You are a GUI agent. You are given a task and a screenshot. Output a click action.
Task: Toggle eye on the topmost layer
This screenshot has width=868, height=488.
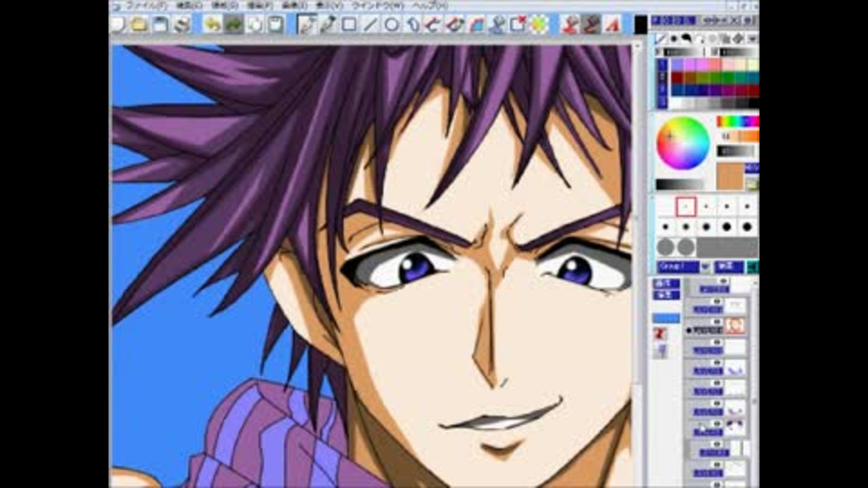coord(723,282)
